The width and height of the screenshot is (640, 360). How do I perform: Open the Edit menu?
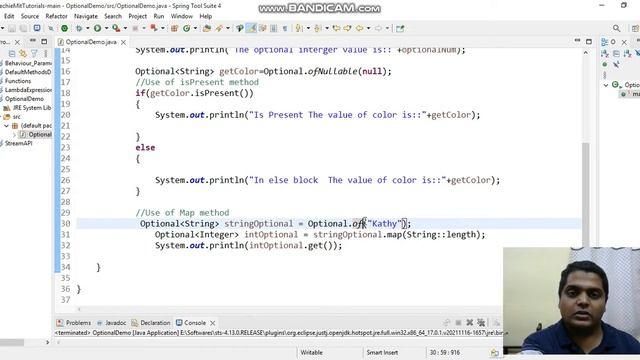(9, 16)
